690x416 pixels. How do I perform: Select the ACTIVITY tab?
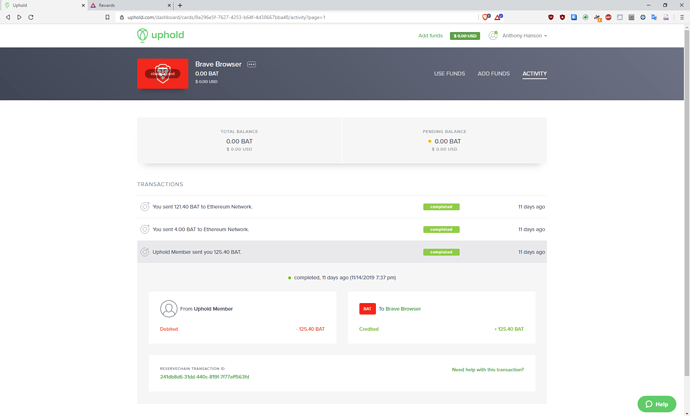tap(535, 74)
